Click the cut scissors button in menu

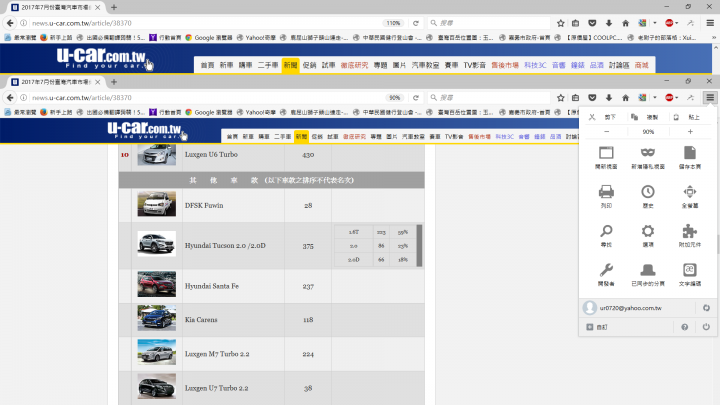[x=602, y=117]
